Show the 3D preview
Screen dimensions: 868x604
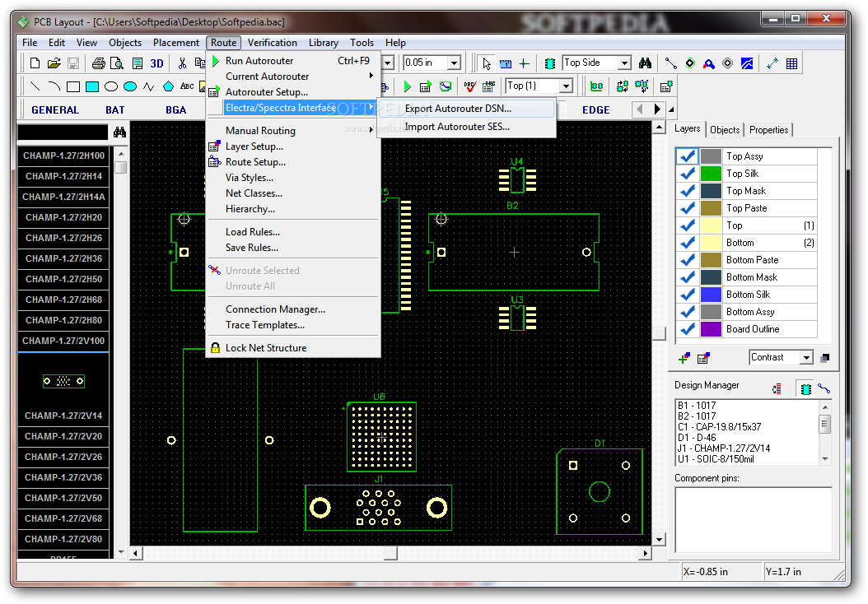[x=157, y=63]
